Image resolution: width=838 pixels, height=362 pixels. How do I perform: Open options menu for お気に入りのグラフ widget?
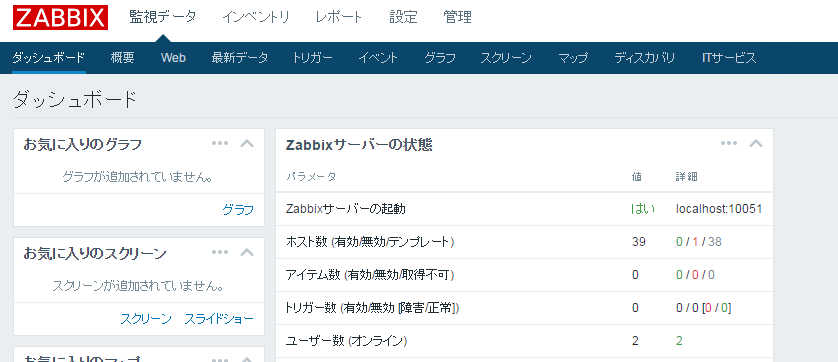220,143
